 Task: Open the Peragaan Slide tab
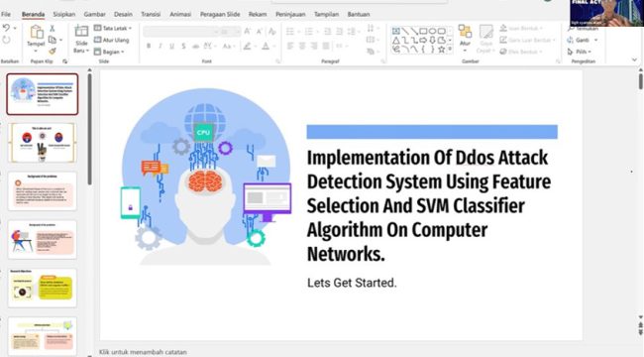pyautogui.click(x=220, y=14)
